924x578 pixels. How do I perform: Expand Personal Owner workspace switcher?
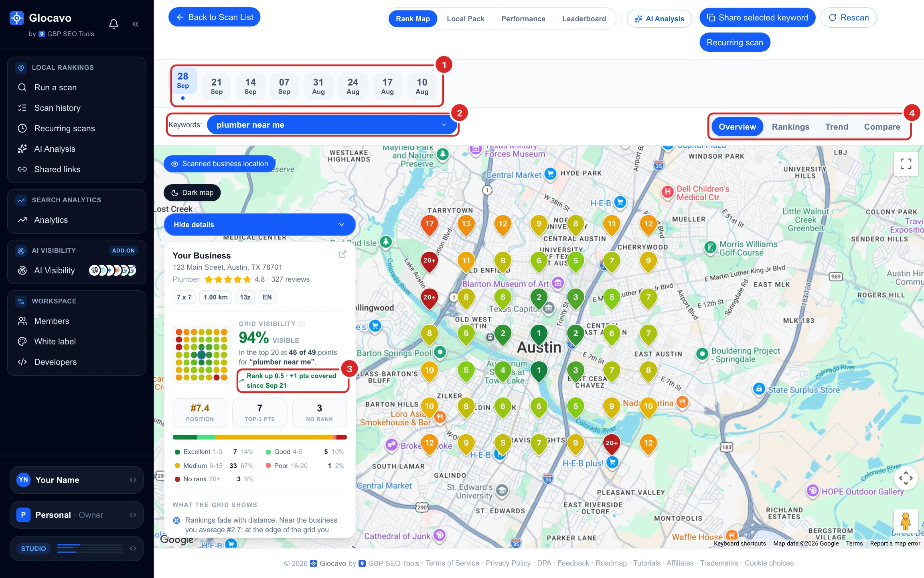[x=77, y=515]
